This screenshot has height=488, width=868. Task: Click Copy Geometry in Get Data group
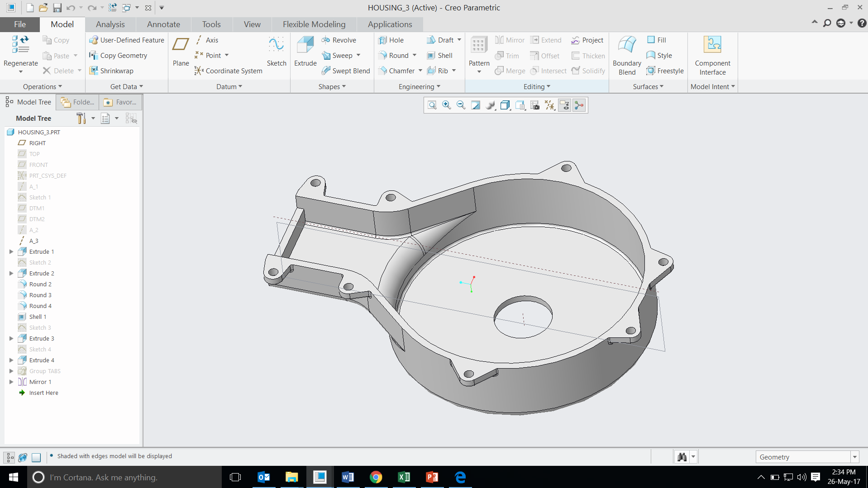pos(123,55)
